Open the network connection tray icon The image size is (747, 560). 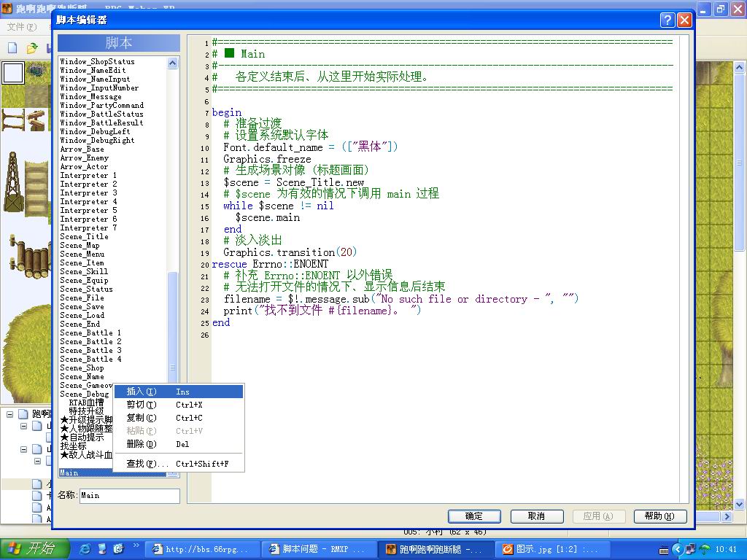click(691, 550)
